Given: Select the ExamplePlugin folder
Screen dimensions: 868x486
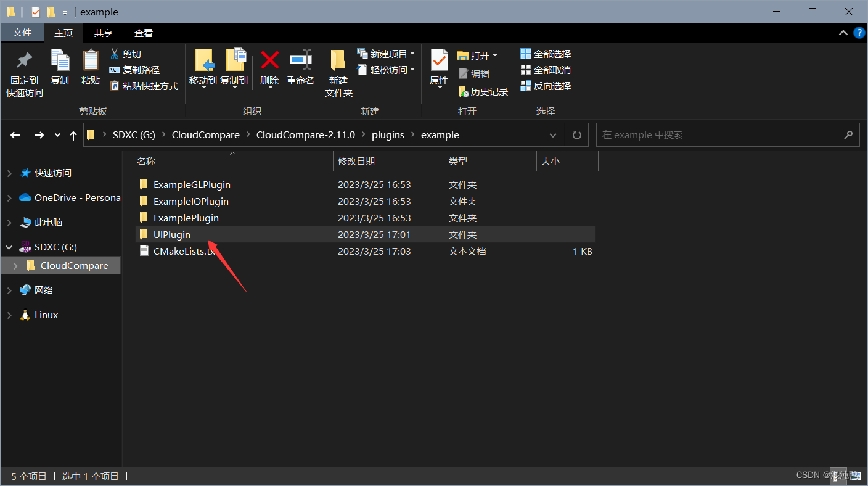Looking at the screenshot, I should [x=365, y=218].
